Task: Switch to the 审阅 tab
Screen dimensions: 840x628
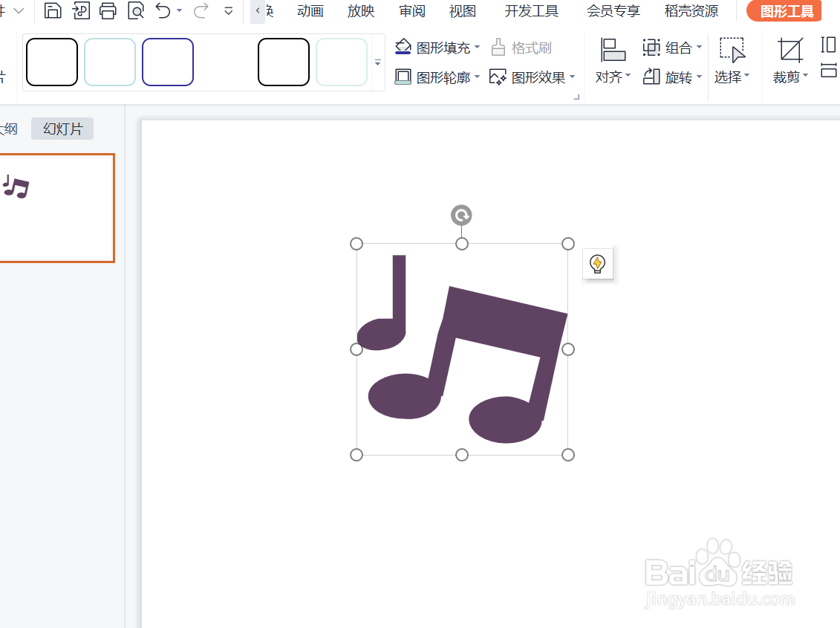Action: pyautogui.click(x=412, y=10)
